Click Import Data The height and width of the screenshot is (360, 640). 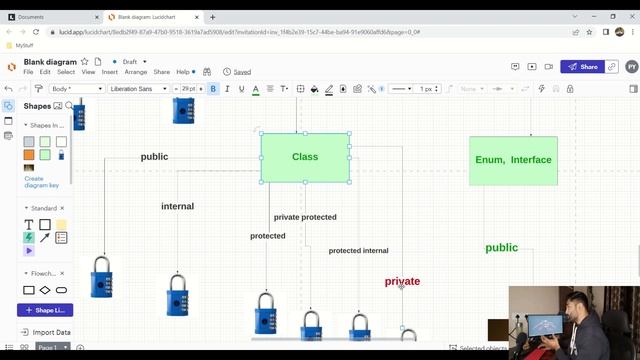[x=45, y=332]
